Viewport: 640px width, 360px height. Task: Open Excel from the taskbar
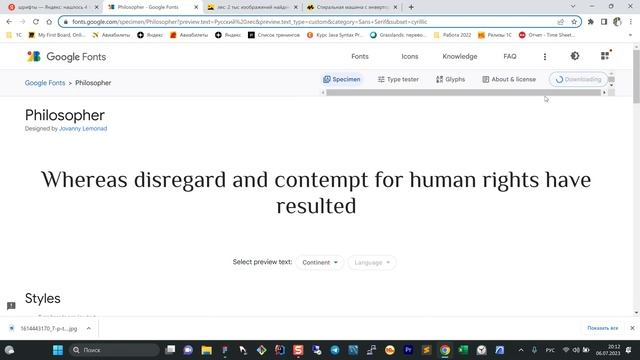(463, 350)
